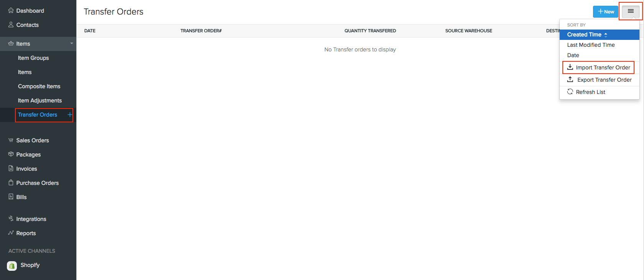Click the Contacts person icon

pyautogui.click(x=11, y=25)
